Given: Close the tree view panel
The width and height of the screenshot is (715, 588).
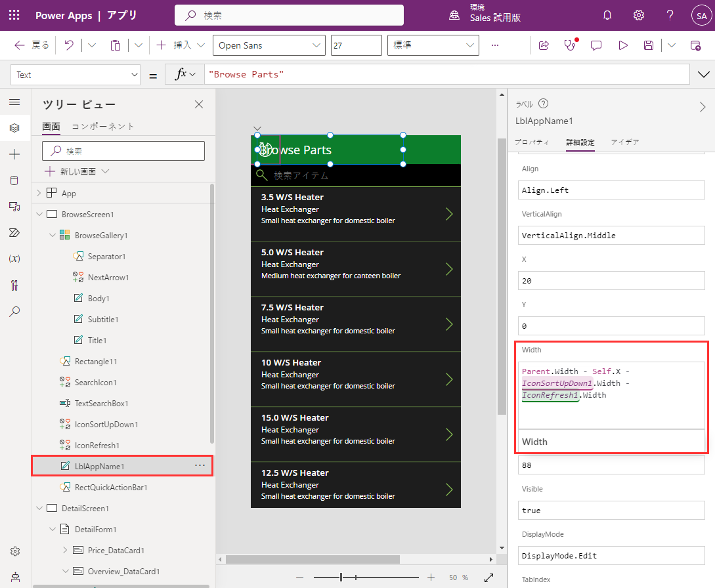Looking at the screenshot, I should [x=199, y=104].
